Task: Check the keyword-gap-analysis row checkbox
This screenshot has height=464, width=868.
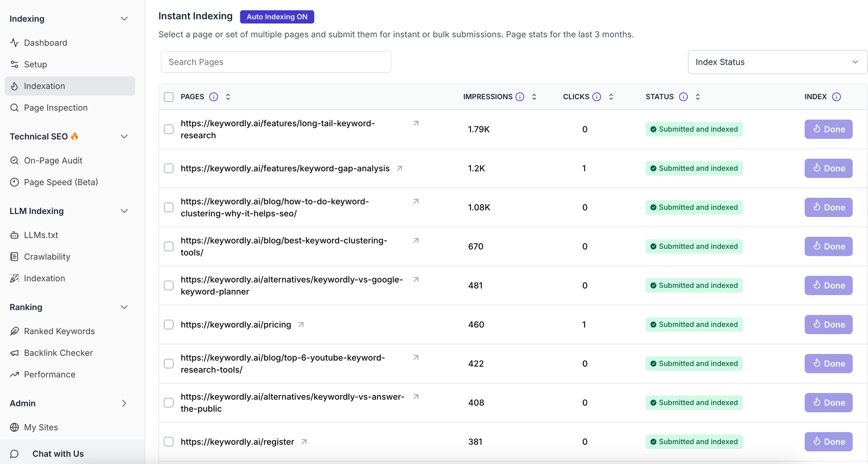Action: (169, 169)
